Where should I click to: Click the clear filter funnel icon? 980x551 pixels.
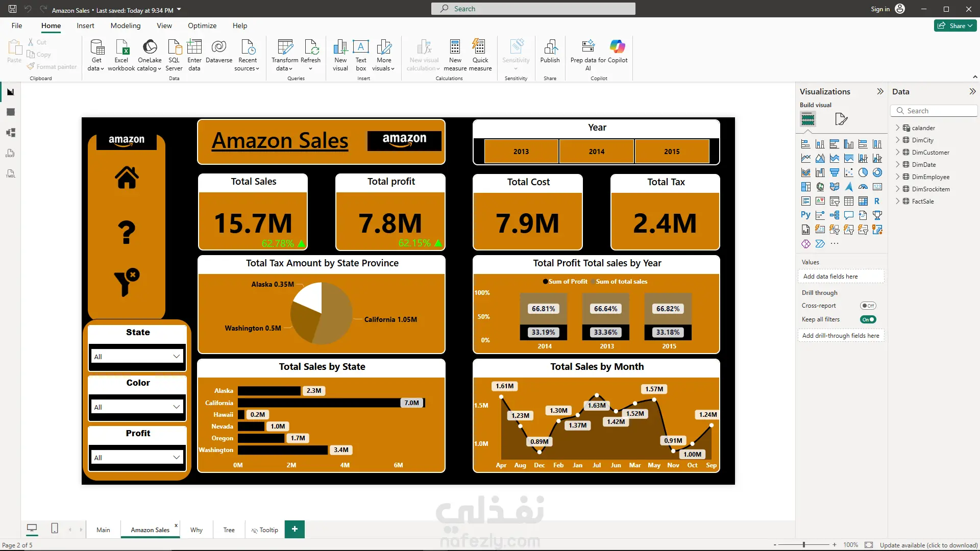(127, 282)
